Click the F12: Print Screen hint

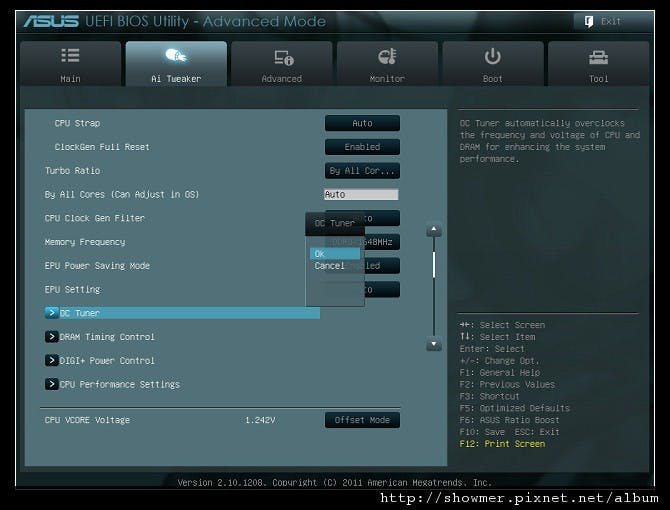click(502, 444)
